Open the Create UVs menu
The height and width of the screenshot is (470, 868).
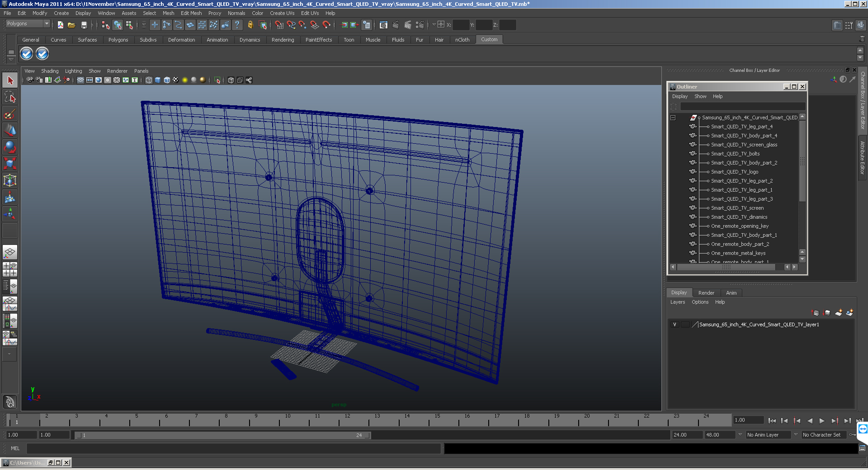tap(282, 13)
